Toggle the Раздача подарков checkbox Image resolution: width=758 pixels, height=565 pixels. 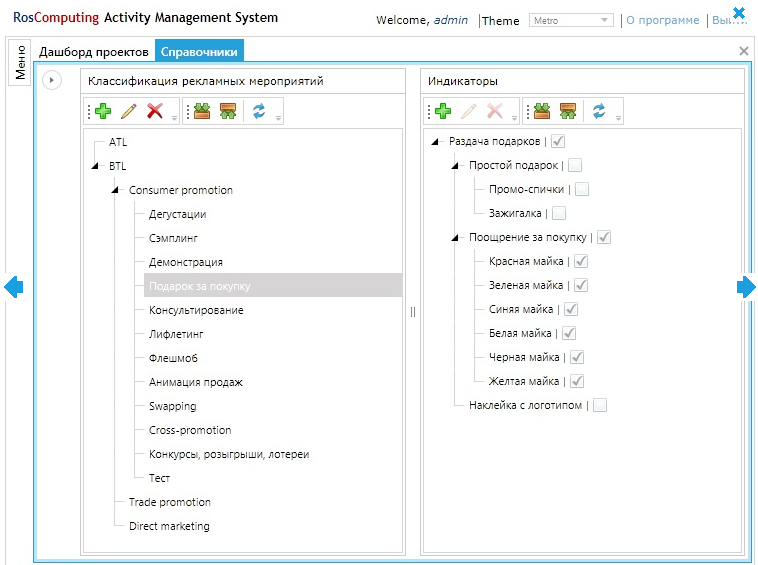pos(558,141)
